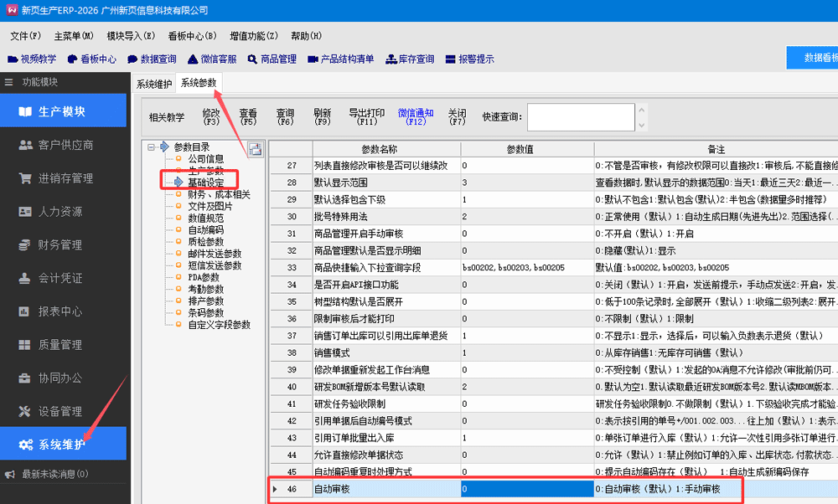Toggle the 功能模块 hamburger menu icon
The height and width of the screenshot is (504, 838).
pos(10,82)
